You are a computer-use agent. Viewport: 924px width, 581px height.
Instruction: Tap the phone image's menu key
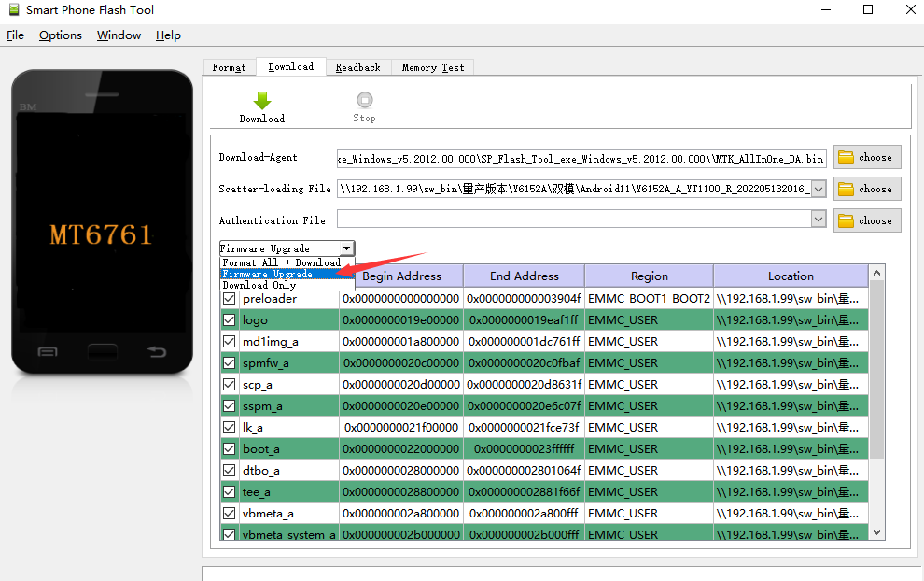(x=48, y=352)
